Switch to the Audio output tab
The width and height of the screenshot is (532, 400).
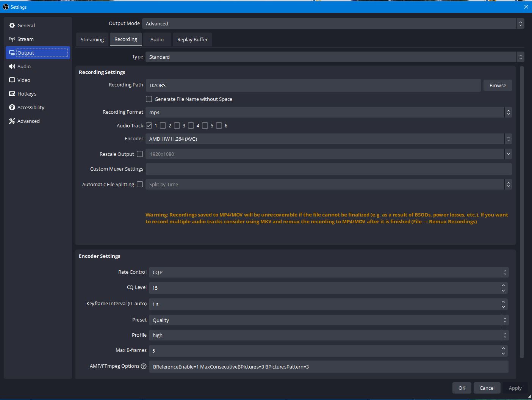pos(157,39)
